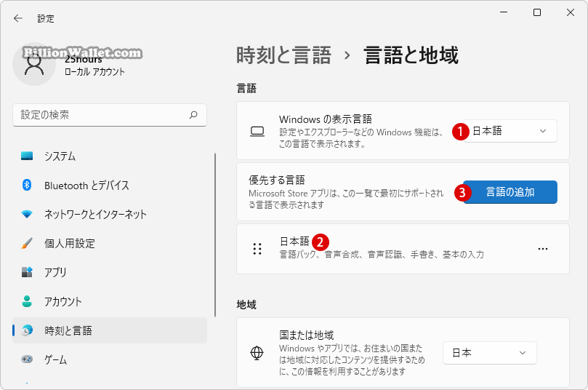The height and width of the screenshot is (390, 588).
Task: Click the Windows の表示言語 label
Action: click(x=326, y=119)
